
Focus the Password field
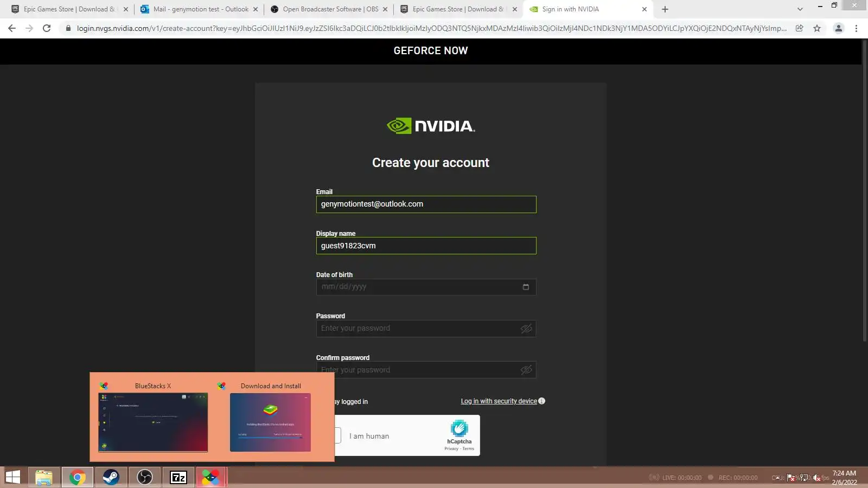[x=426, y=329]
